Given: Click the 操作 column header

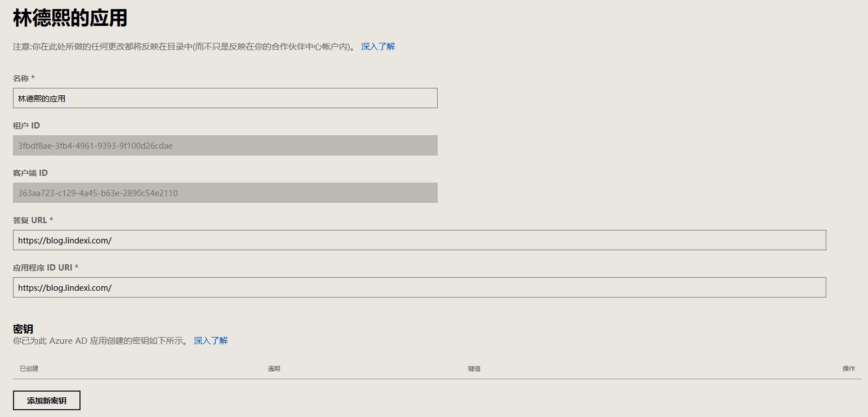Looking at the screenshot, I should click(848, 369).
